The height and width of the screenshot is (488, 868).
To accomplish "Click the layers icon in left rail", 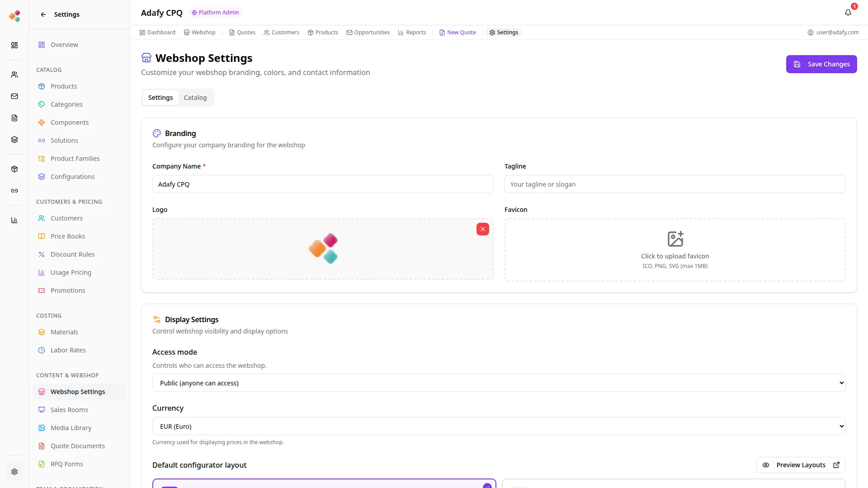I will (x=14, y=140).
